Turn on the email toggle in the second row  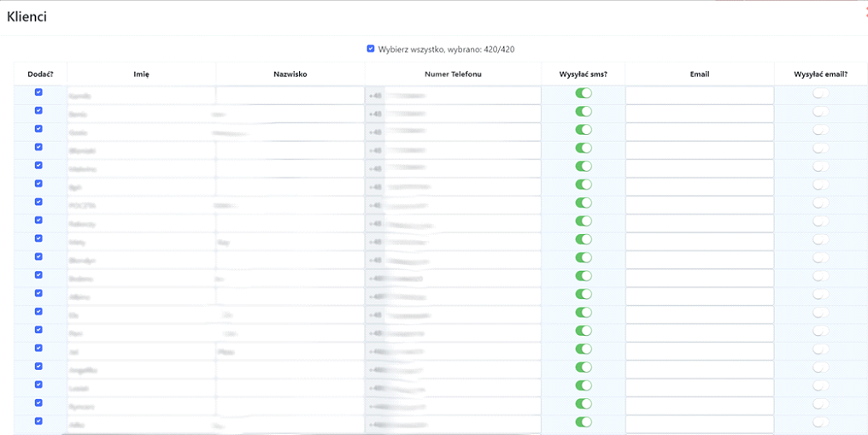pyautogui.click(x=820, y=112)
